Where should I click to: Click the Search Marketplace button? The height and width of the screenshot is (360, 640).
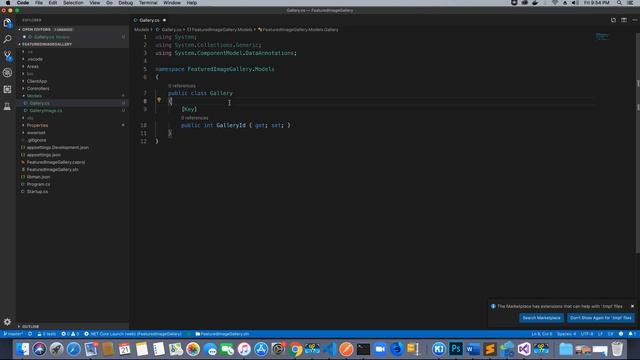tap(541, 318)
